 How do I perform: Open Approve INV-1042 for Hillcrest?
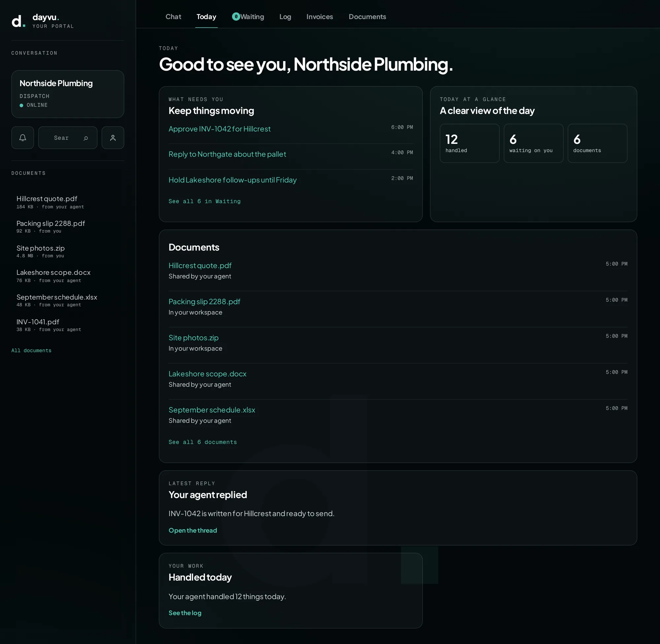tap(219, 129)
